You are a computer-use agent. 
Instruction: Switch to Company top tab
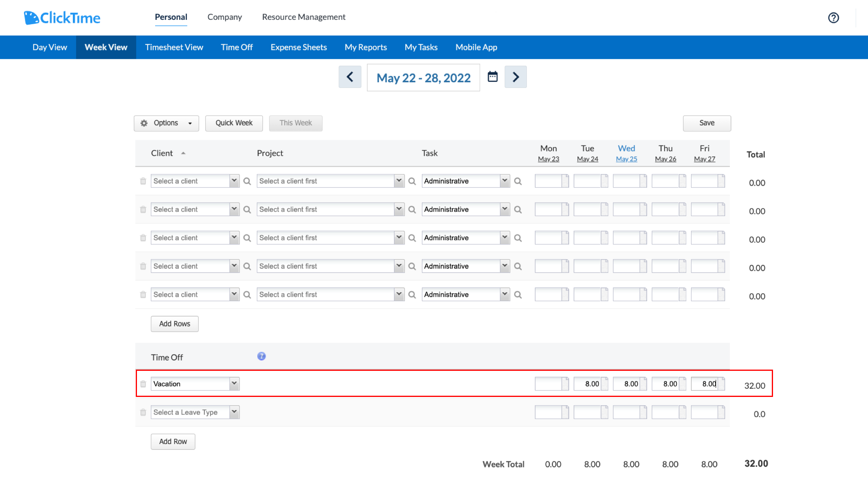pyautogui.click(x=224, y=17)
